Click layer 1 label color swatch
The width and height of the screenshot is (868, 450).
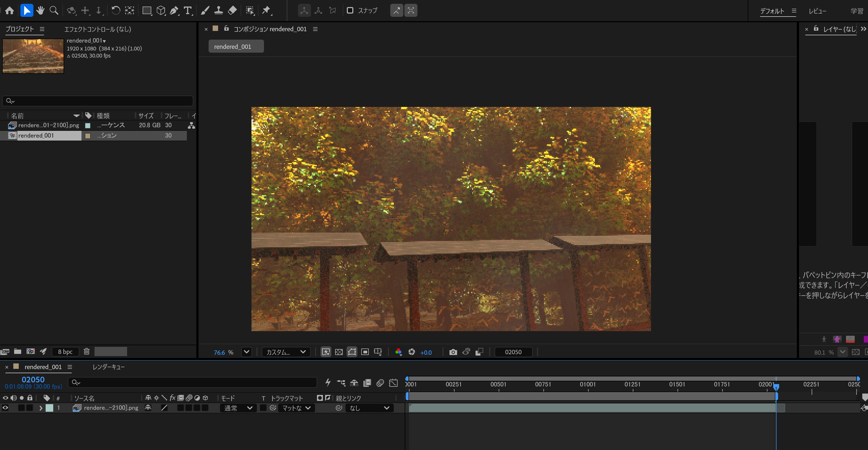point(49,408)
